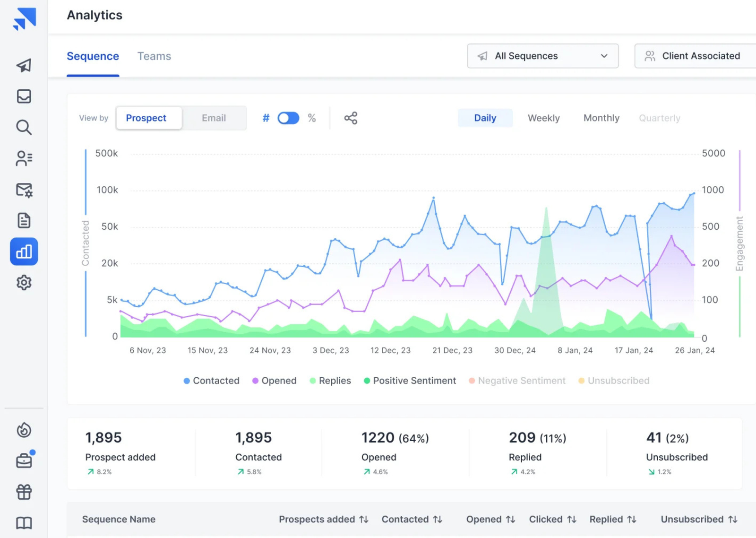Sort by Prospects added column
This screenshot has width=756, height=538.
point(323,519)
